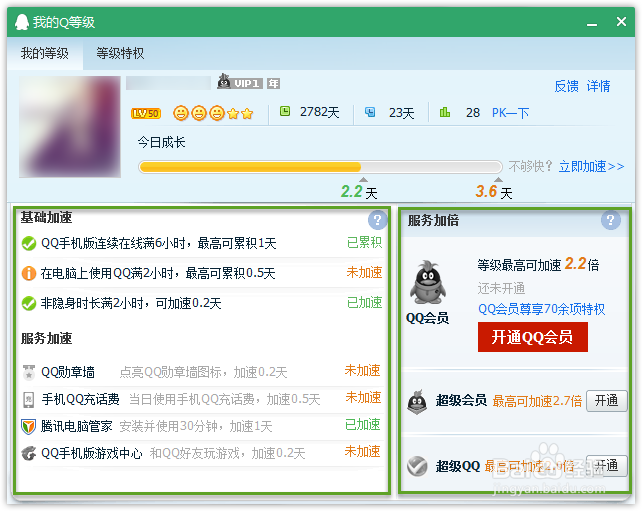Open QQ会员尊享70余项特权 link
The height and width of the screenshot is (511, 642).
click(x=541, y=309)
